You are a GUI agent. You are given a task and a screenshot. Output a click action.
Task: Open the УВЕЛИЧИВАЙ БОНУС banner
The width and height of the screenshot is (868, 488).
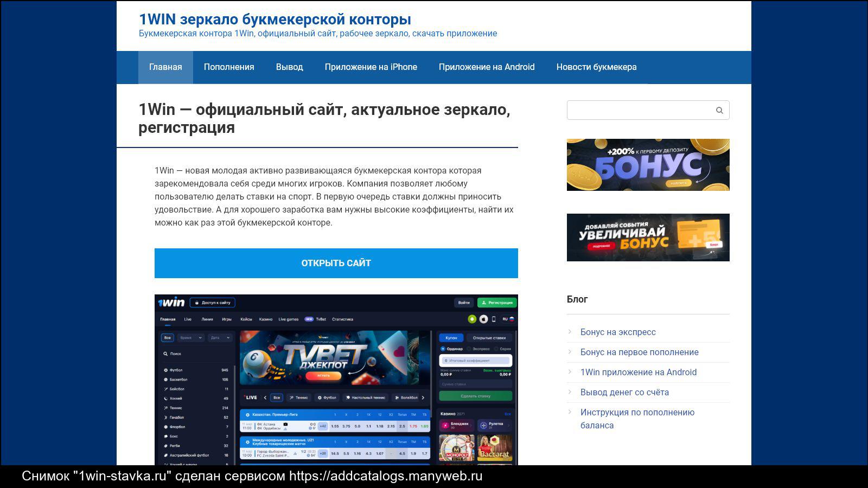pos(648,237)
